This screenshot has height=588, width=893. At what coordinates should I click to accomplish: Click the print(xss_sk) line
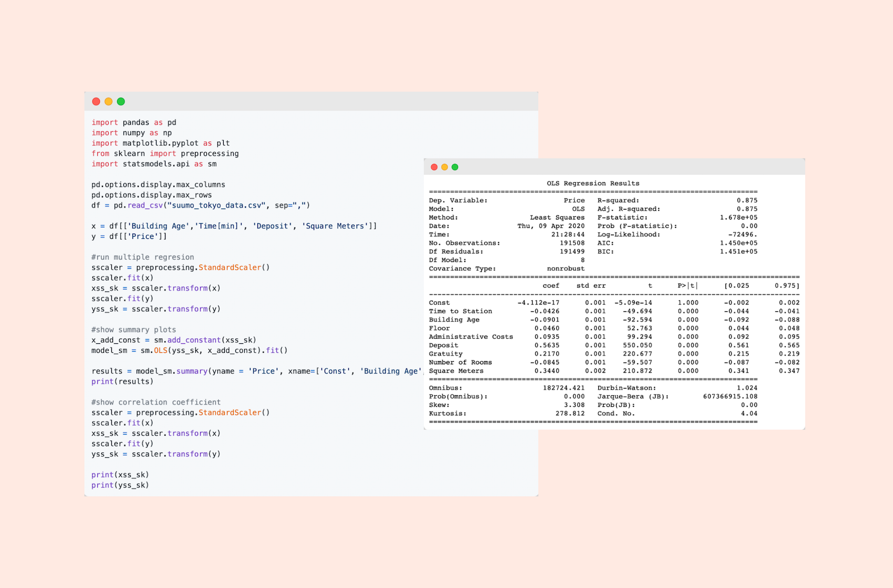120,475
